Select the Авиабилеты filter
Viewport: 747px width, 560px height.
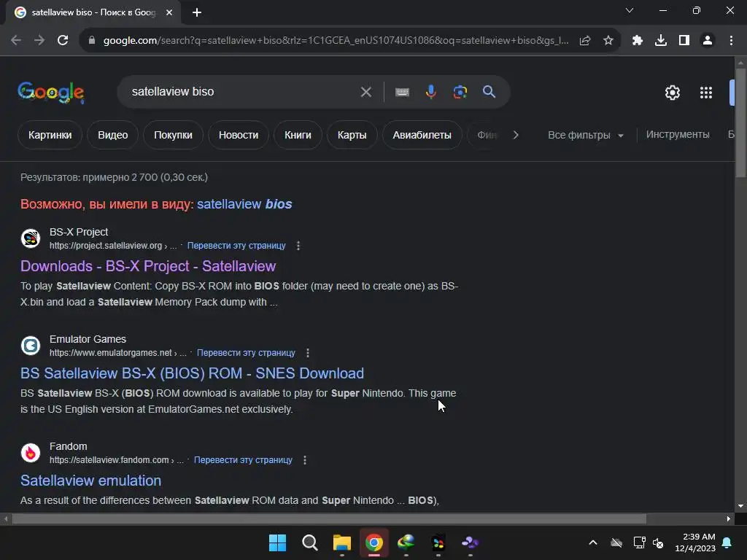[x=422, y=135]
